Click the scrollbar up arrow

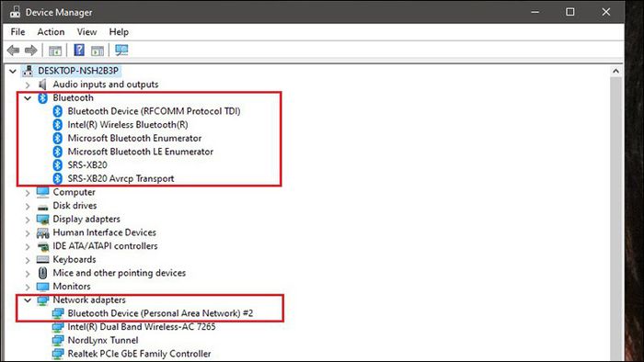[615, 71]
